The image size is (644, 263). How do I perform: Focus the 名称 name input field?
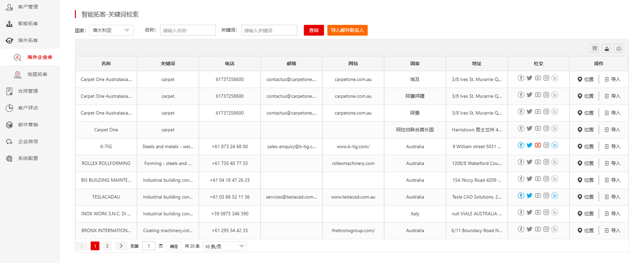click(188, 30)
